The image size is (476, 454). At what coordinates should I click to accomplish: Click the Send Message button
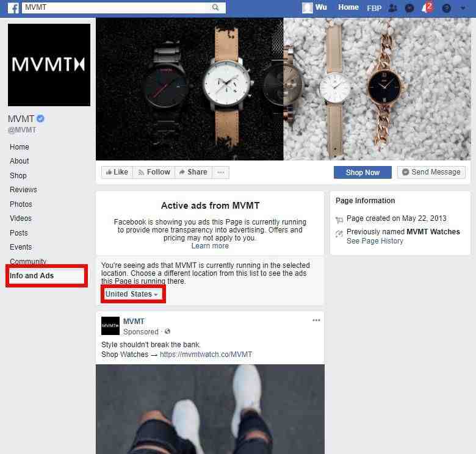[x=431, y=172]
